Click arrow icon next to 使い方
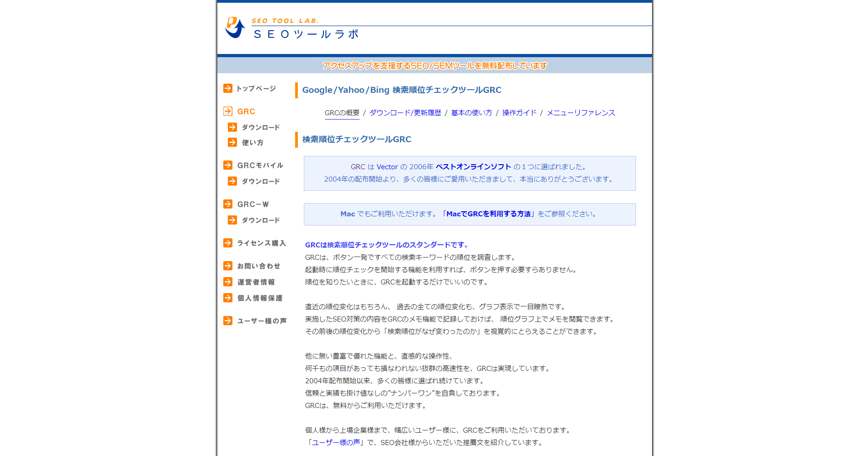 coord(232,142)
